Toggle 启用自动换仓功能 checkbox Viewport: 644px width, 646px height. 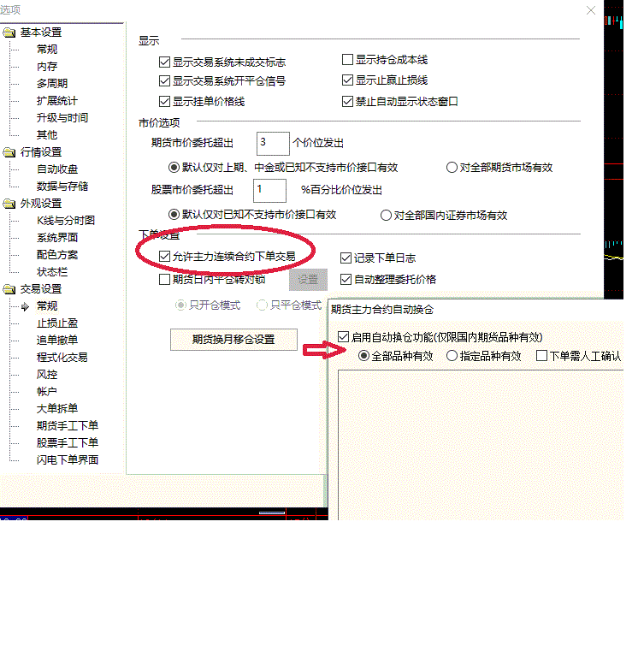[x=344, y=337]
